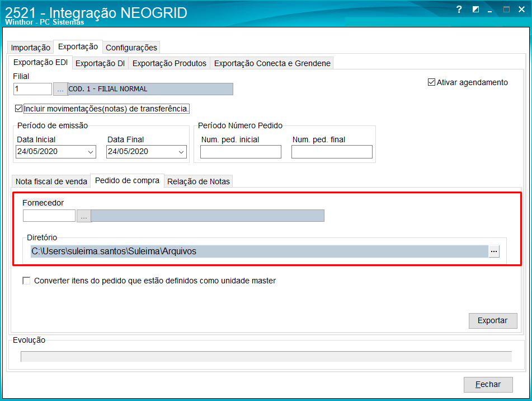Click the window theme toggle icon in title bar
Image resolution: width=532 pixels, height=401 pixels.
(475, 10)
